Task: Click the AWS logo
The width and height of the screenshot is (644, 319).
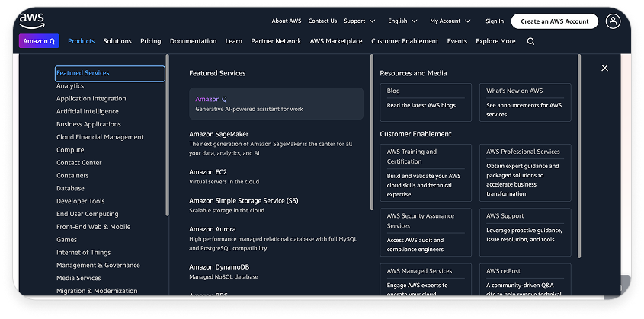Action: 31,21
